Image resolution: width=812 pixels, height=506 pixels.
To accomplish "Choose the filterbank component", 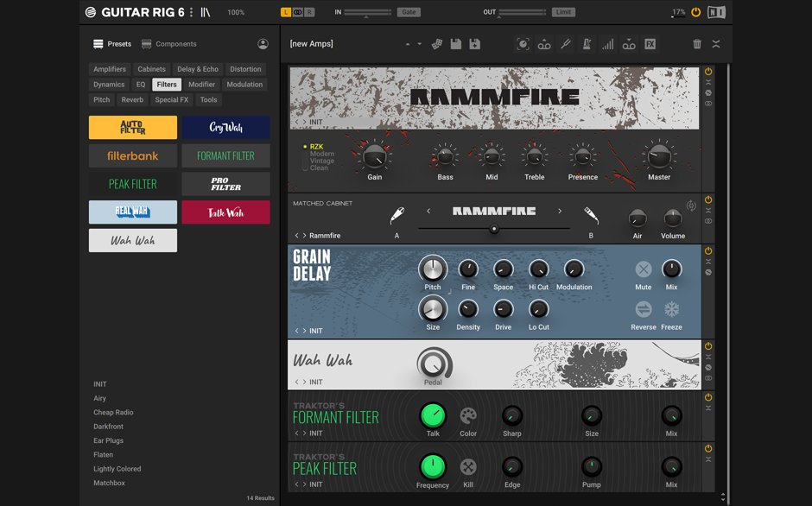I will click(x=132, y=156).
